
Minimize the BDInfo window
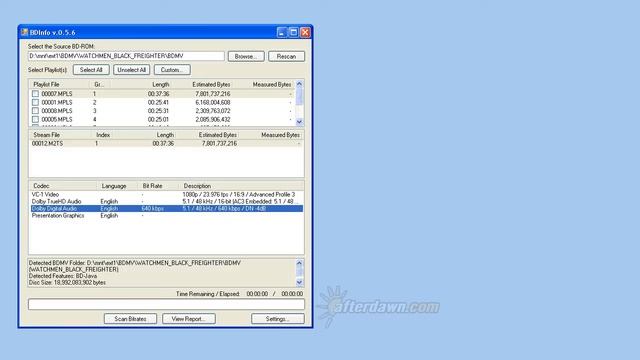282,32
